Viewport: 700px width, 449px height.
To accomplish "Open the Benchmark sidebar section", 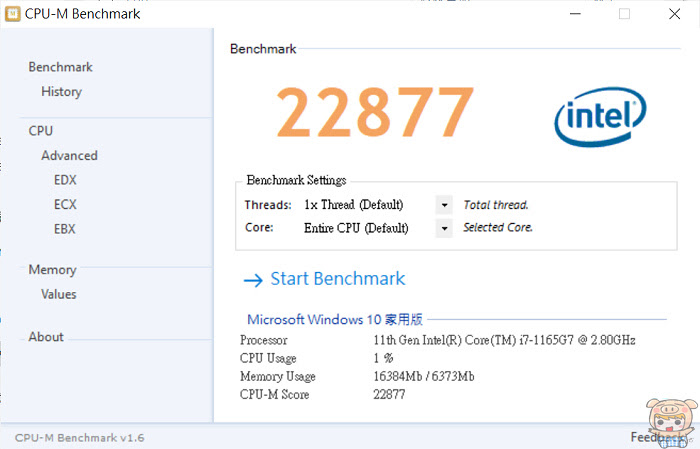I will [x=61, y=67].
